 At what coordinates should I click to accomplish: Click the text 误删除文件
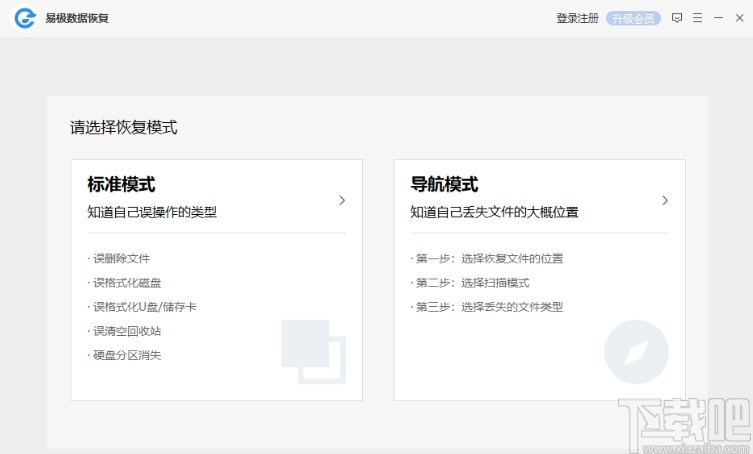[121, 258]
